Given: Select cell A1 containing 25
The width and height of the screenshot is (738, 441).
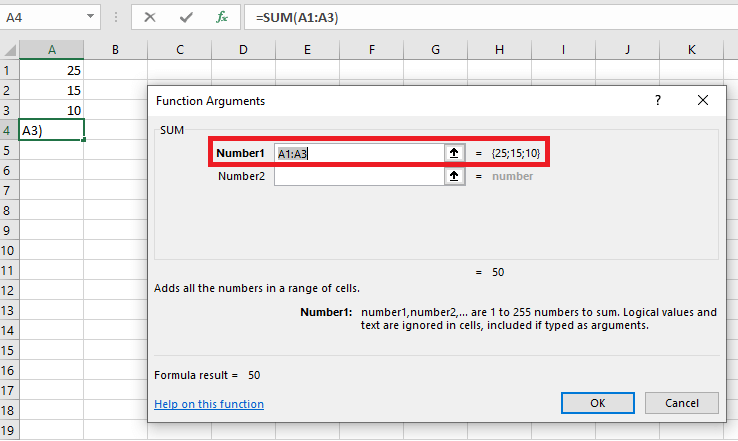Looking at the screenshot, I should (52, 70).
